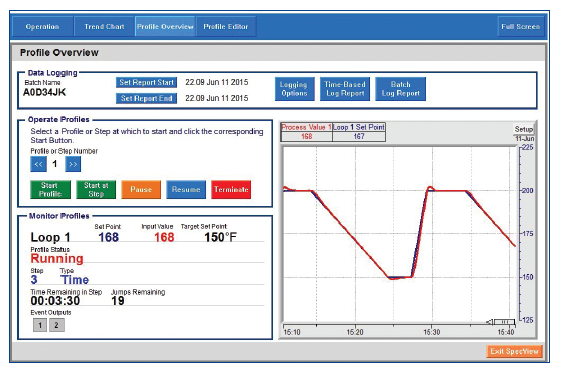Click the Running profile status
The height and width of the screenshot is (376, 563).
click(57, 259)
